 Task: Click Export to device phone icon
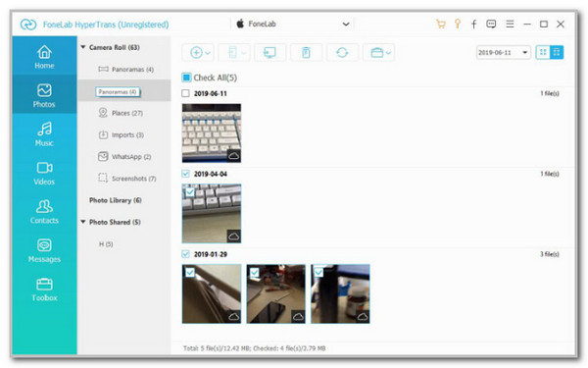coord(232,53)
